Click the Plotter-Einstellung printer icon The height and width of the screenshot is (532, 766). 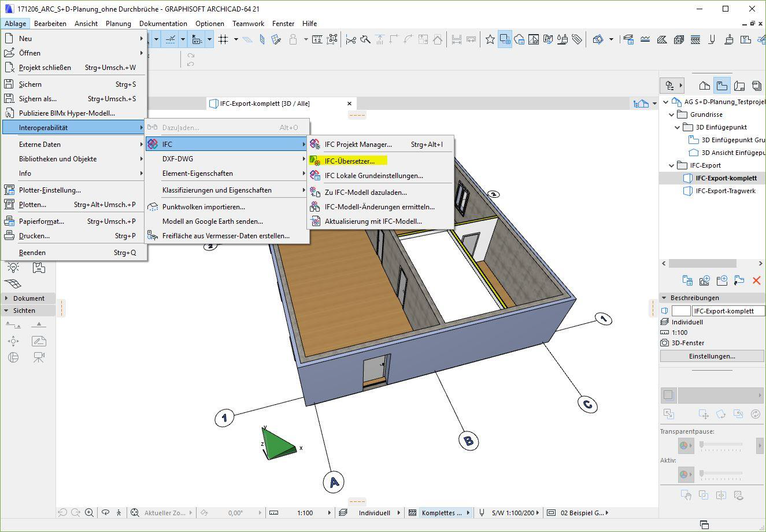point(9,190)
